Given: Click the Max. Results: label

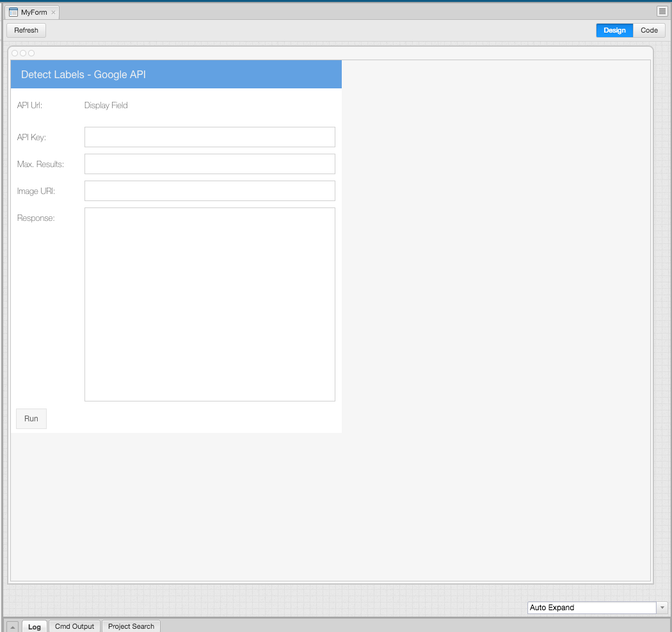Looking at the screenshot, I should [x=40, y=164].
